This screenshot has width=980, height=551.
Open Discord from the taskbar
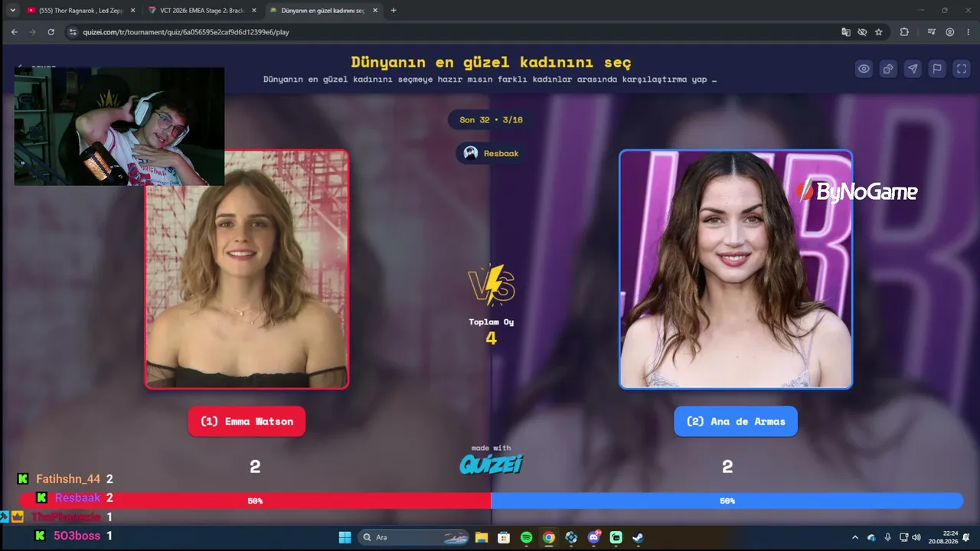[x=593, y=537]
